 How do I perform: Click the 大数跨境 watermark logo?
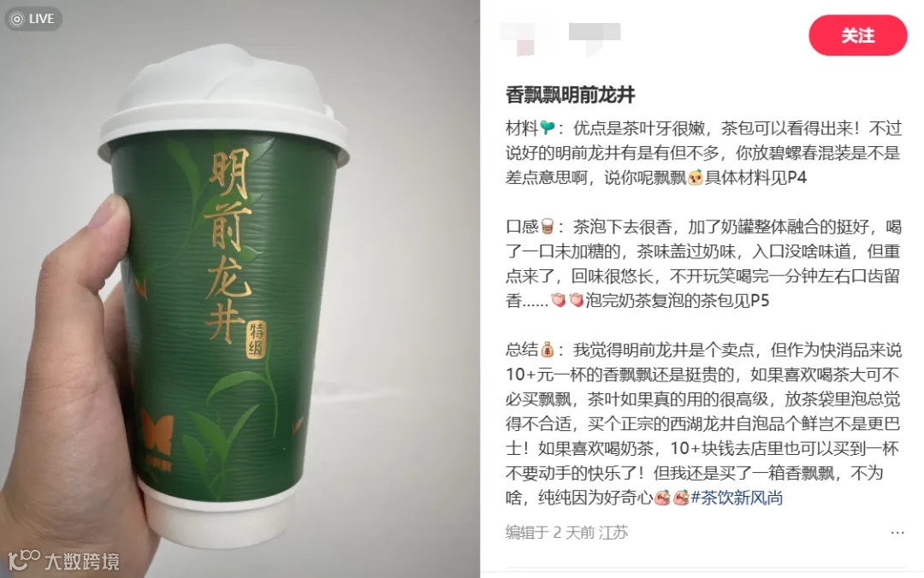[x=63, y=560]
